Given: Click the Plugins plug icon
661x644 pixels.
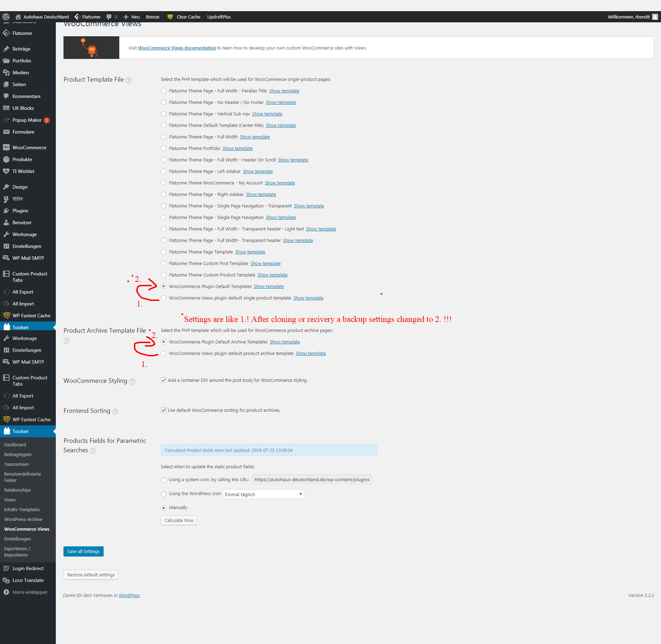Looking at the screenshot, I should point(6,211).
